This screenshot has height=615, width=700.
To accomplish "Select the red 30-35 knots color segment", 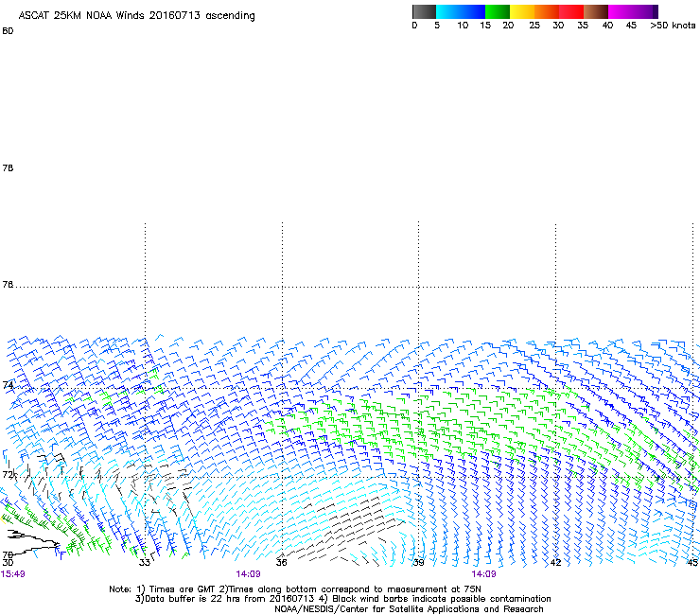I will [x=571, y=11].
